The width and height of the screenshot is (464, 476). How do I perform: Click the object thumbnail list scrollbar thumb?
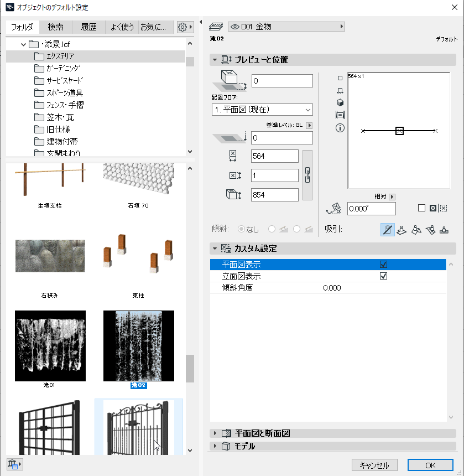click(x=190, y=369)
